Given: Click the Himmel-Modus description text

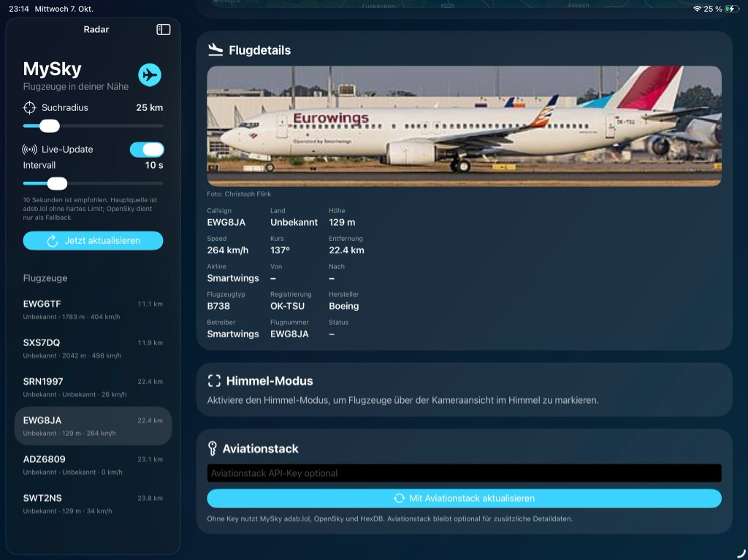Looking at the screenshot, I should (x=402, y=400).
